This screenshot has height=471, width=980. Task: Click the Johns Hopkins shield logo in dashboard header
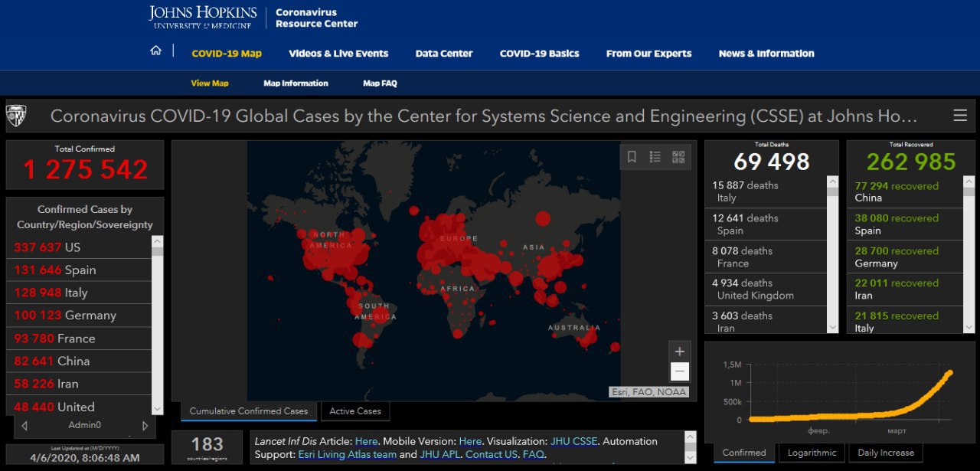click(x=15, y=116)
